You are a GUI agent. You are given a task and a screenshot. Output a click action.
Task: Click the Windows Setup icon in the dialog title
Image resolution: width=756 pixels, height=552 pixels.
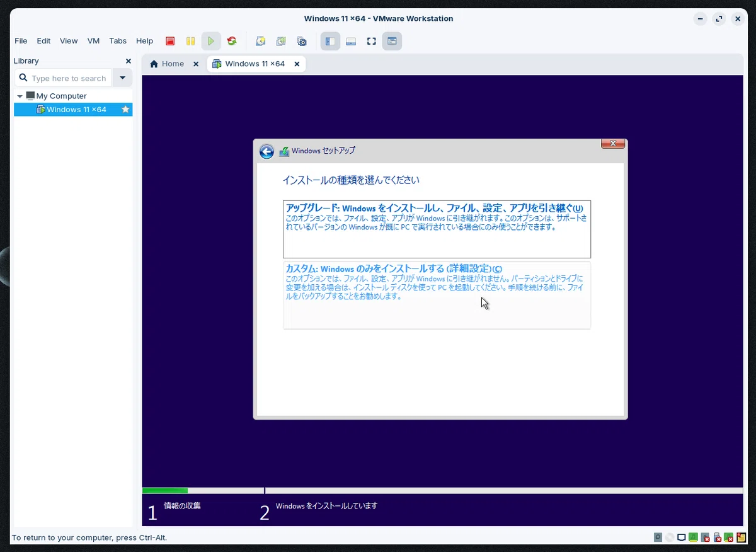point(284,151)
